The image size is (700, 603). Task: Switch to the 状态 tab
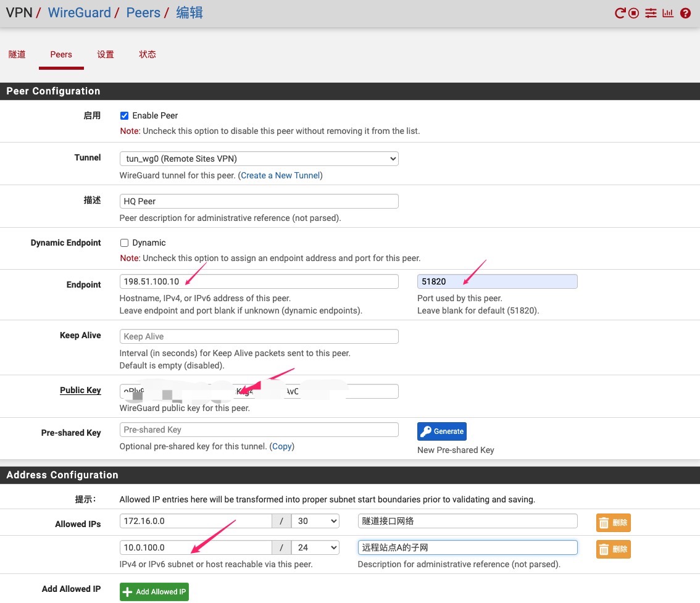pyautogui.click(x=148, y=54)
